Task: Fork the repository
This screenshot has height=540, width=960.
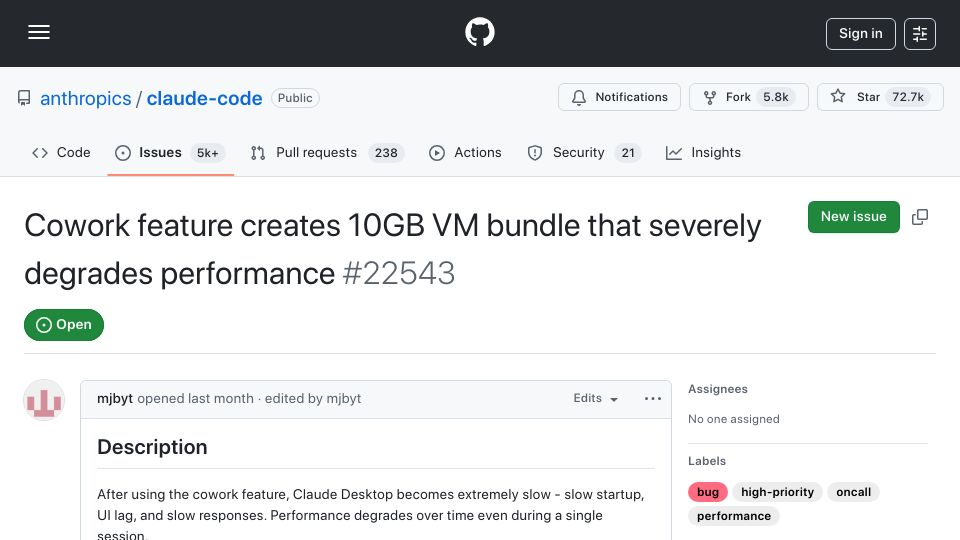Action: 748,97
